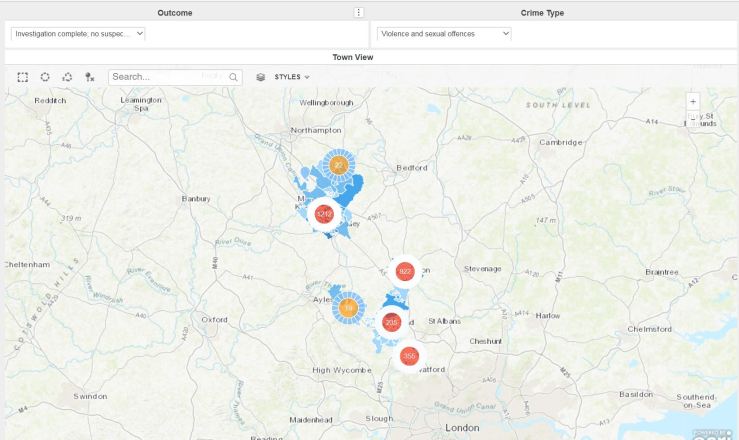Open the Crime Type dropdown
739x440 pixels.
click(444, 33)
